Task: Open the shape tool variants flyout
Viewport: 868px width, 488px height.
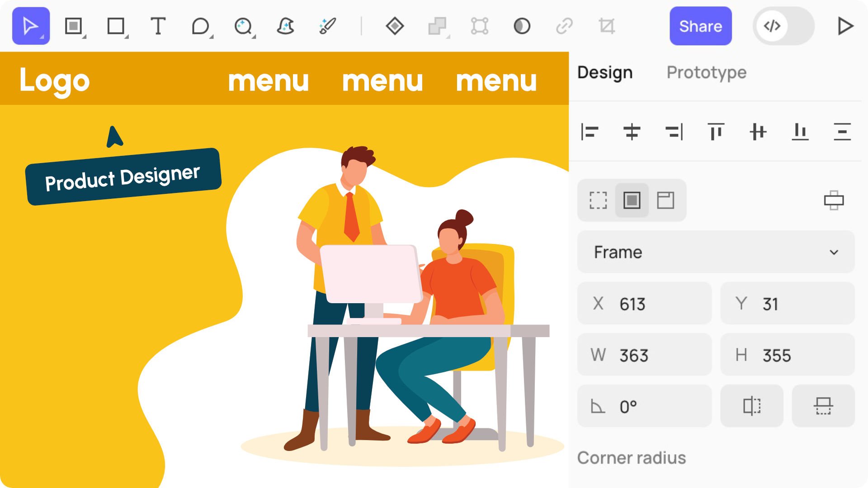Action: pyautogui.click(x=211, y=37)
